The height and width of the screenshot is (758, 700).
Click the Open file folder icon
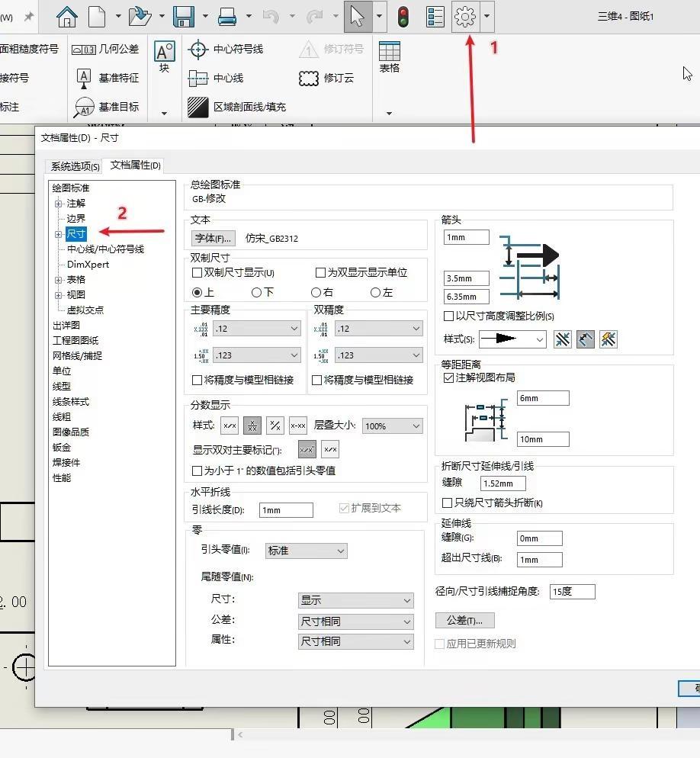pyautogui.click(x=140, y=17)
